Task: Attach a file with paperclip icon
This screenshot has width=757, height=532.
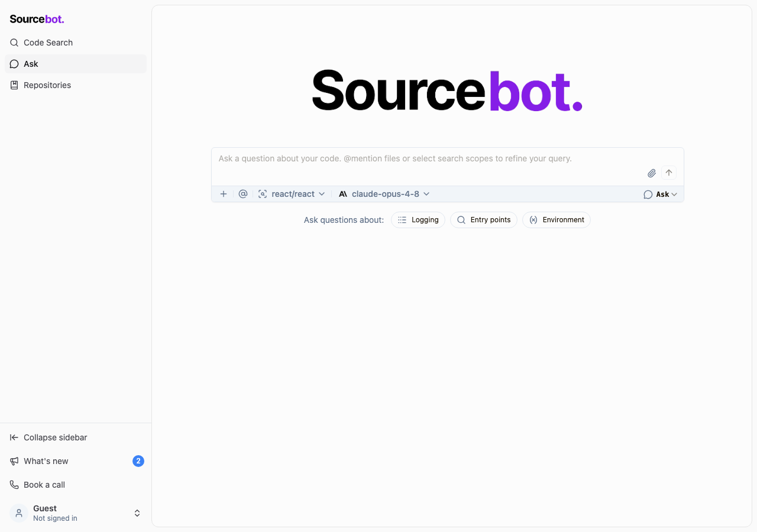Action: (x=652, y=173)
